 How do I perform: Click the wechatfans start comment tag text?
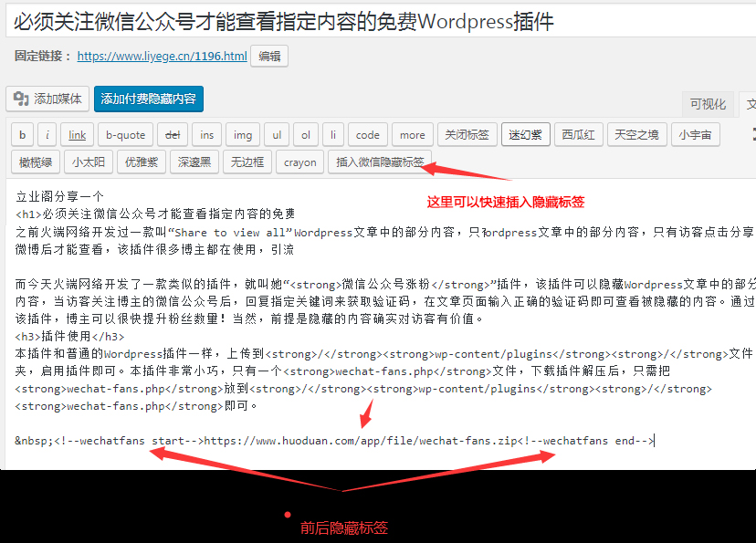tap(130, 441)
